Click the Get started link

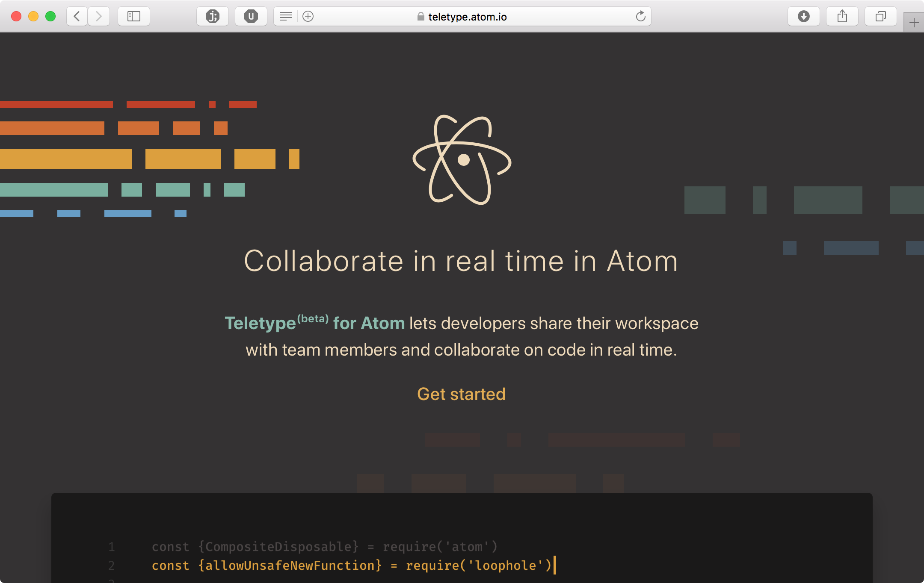coord(462,394)
